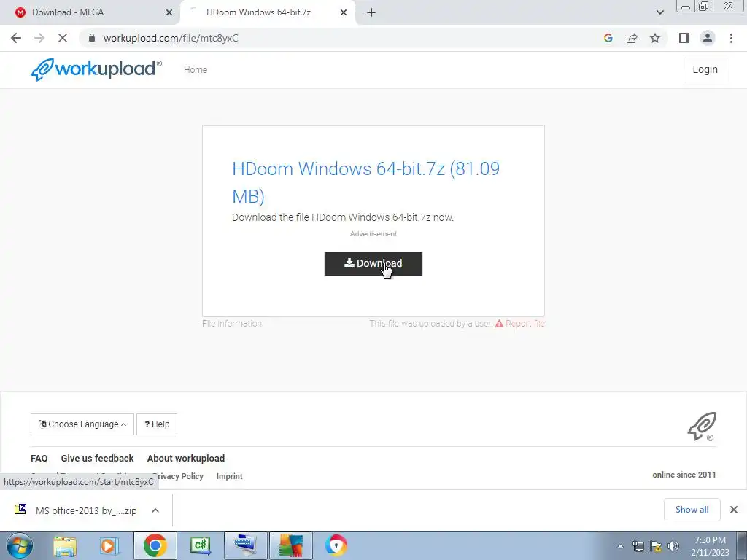Open the browser side panel
This screenshot has height=560, width=747.
point(684,38)
